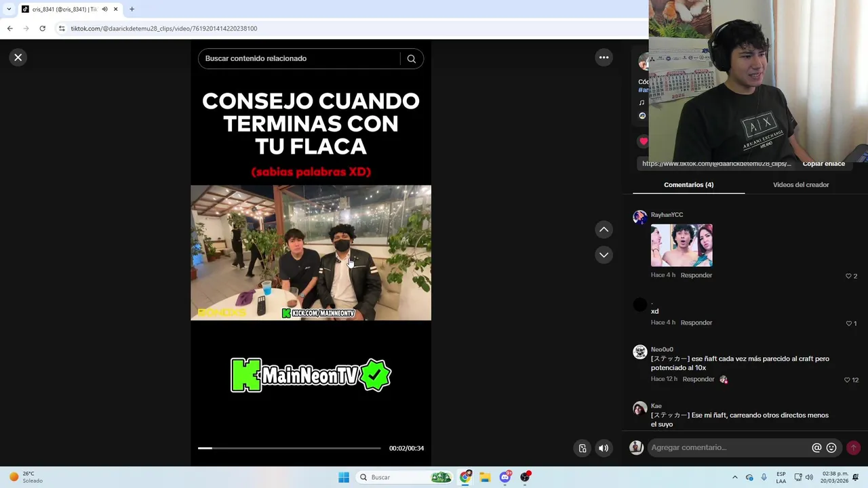Open Chrome from the taskbar
Image resolution: width=868 pixels, height=488 pixels.
coord(465,477)
